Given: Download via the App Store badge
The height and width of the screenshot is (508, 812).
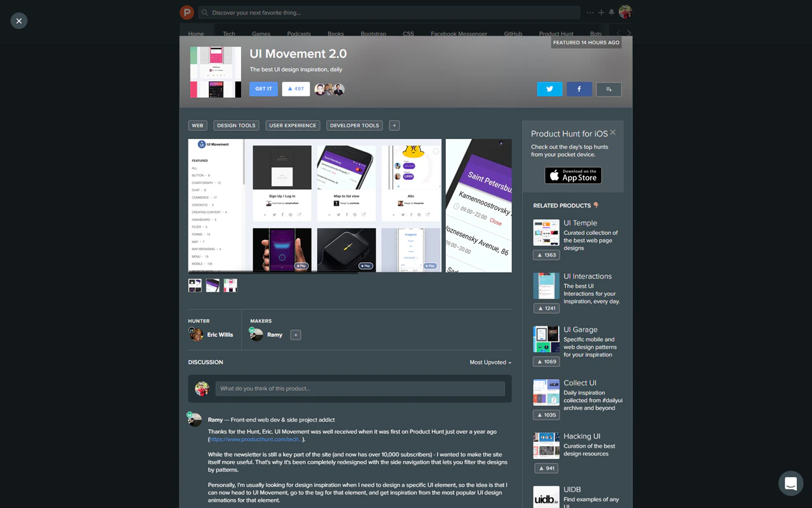Looking at the screenshot, I should (573, 175).
